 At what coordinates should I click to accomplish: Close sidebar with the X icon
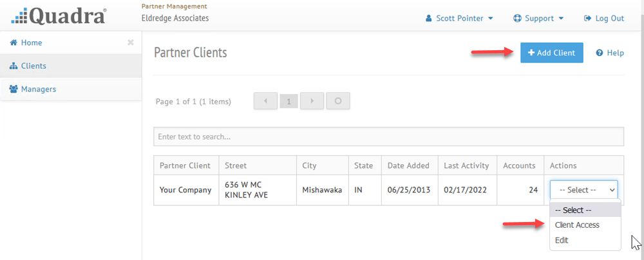pos(131,42)
